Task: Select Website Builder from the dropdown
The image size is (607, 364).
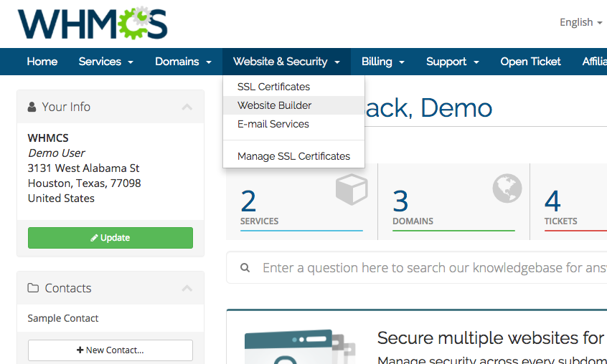Action: pyautogui.click(x=294, y=105)
